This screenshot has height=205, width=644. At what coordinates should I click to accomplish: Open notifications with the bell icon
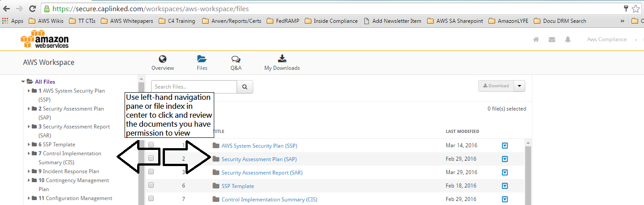[x=568, y=39]
